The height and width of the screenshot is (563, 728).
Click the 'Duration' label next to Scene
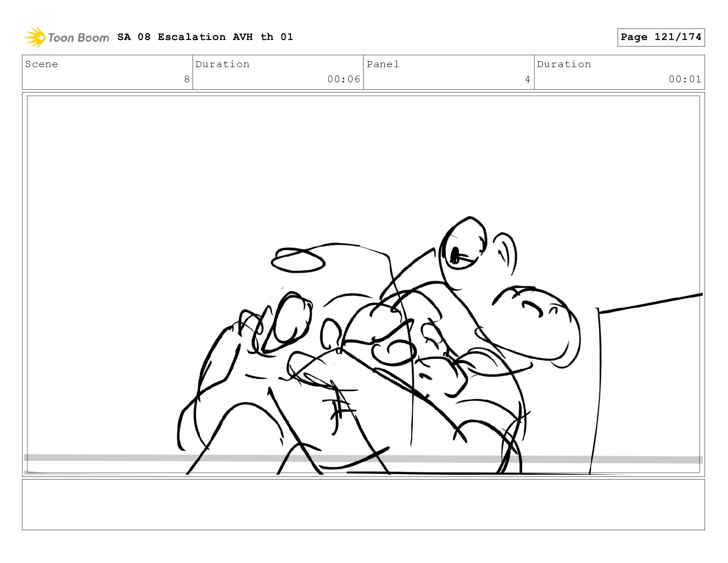[x=222, y=64]
